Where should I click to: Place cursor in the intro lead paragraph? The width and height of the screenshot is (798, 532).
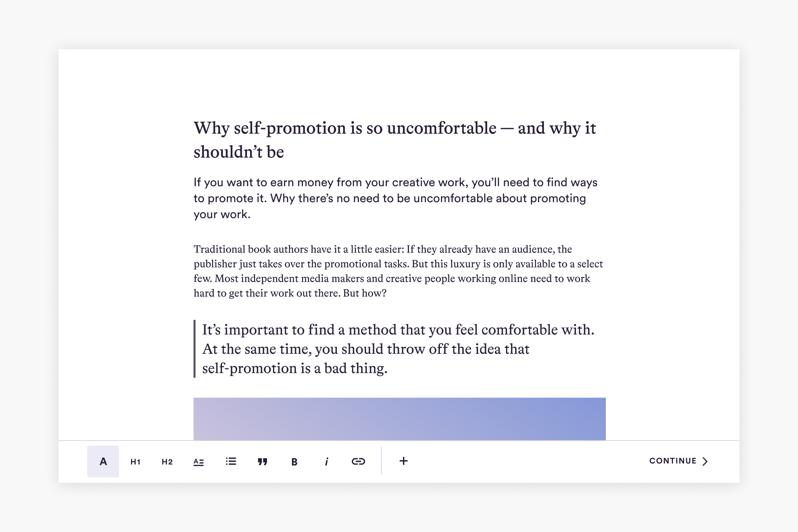395,198
